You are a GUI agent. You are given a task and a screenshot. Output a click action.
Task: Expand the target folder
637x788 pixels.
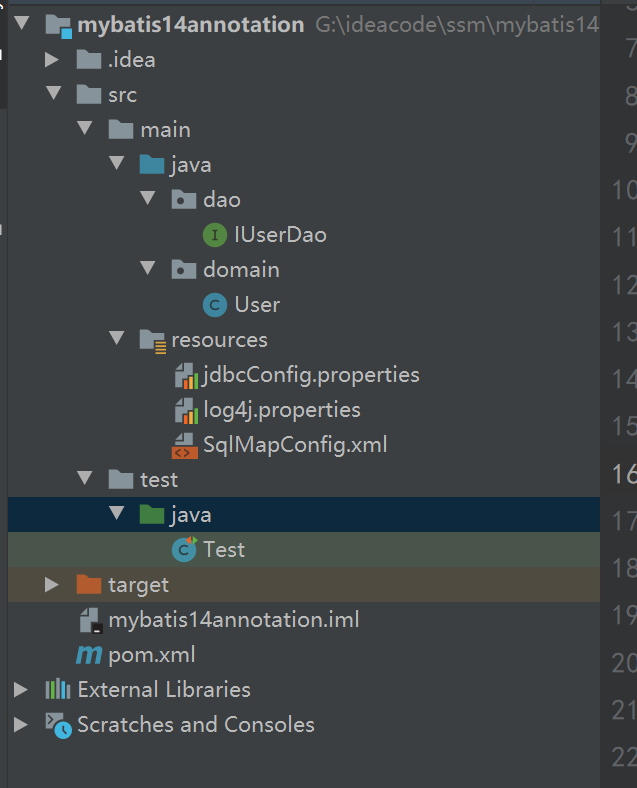(52, 584)
